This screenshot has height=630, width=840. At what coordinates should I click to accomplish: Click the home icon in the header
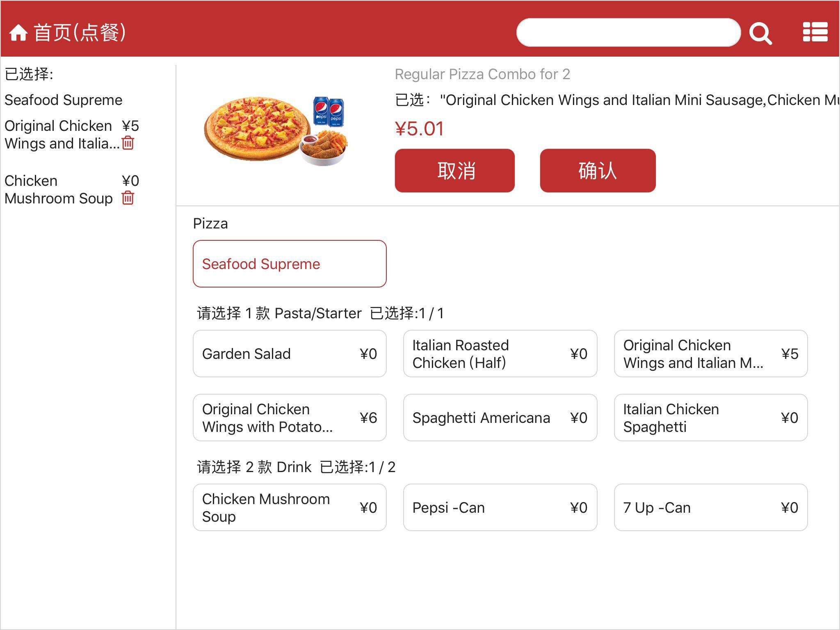18,33
